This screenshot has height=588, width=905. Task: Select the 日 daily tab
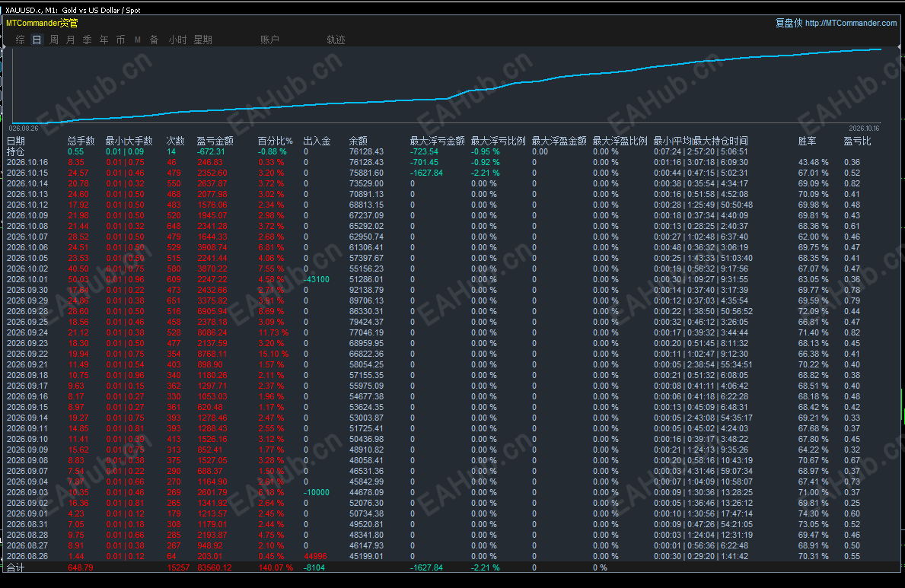coord(37,40)
